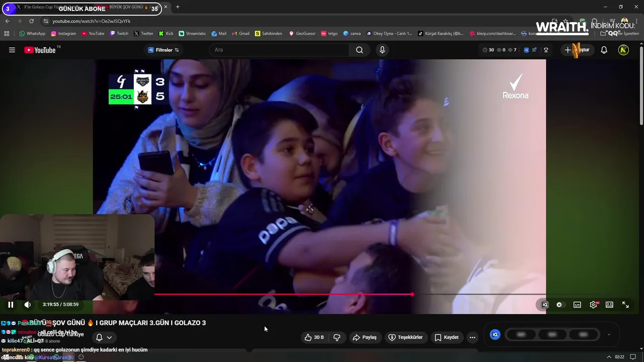
Task: Open Gmail bookmark
Action: pos(240,34)
